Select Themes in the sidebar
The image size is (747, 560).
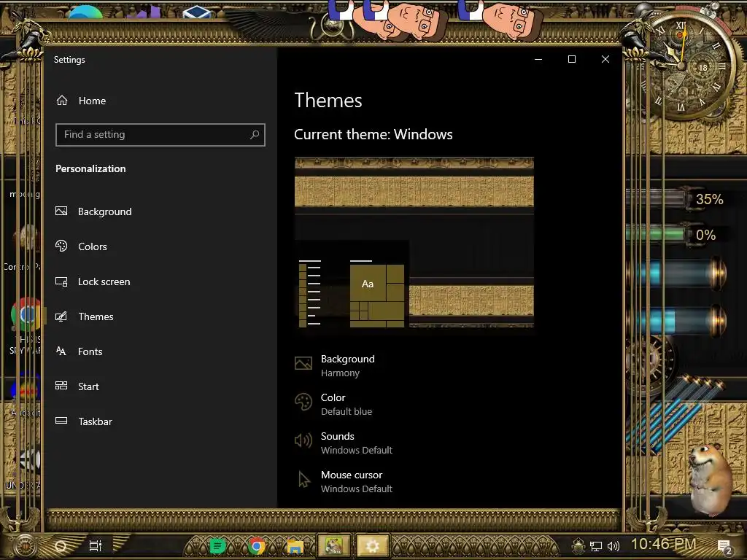[x=85, y=316]
